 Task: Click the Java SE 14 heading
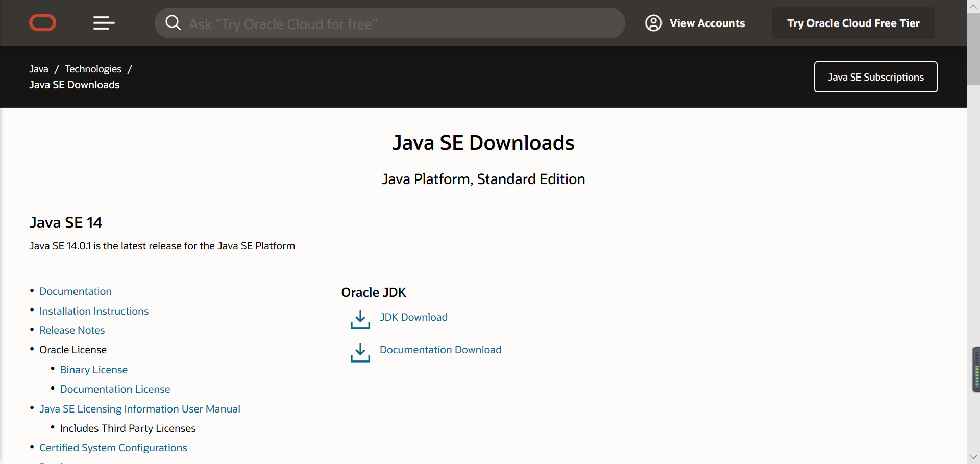click(x=66, y=223)
